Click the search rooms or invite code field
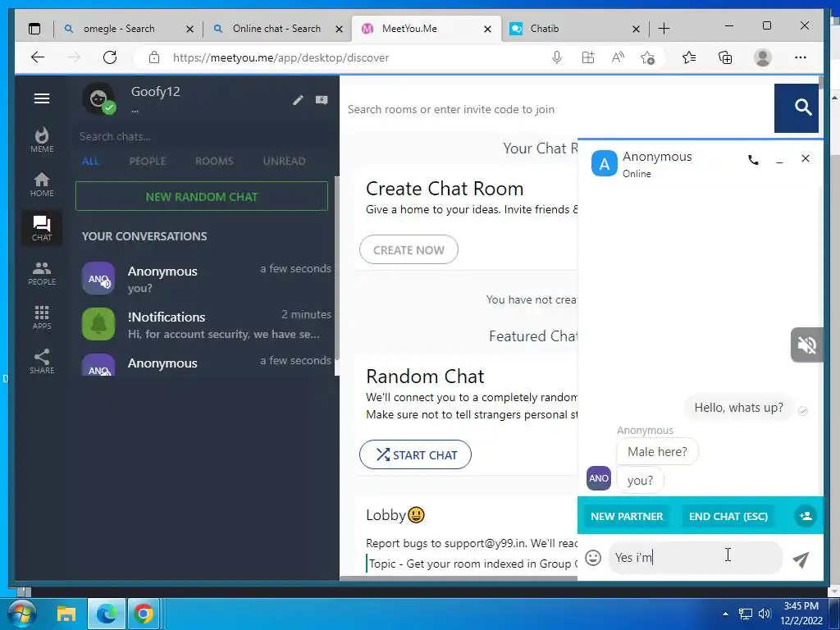 click(557, 109)
